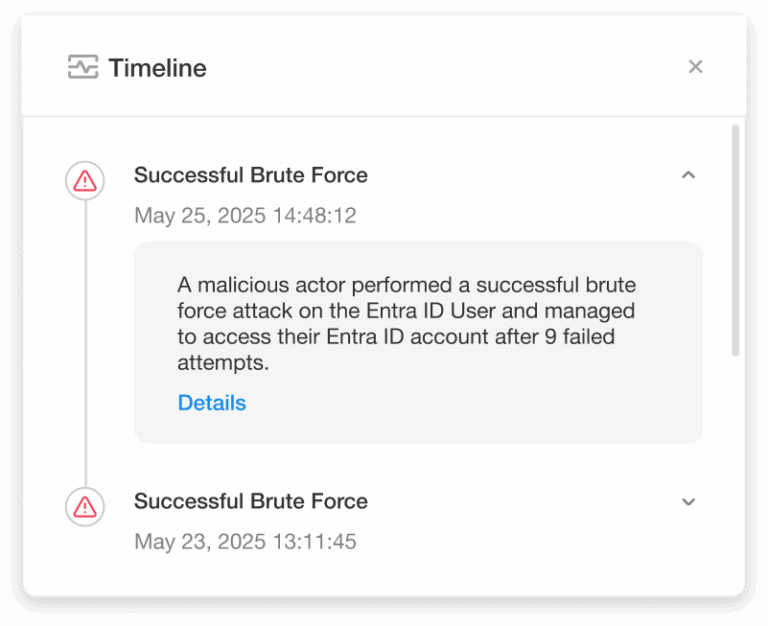The height and width of the screenshot is (626, 768).
Task: Click the red alert icon for May 23 event
Action: (85, 506)
